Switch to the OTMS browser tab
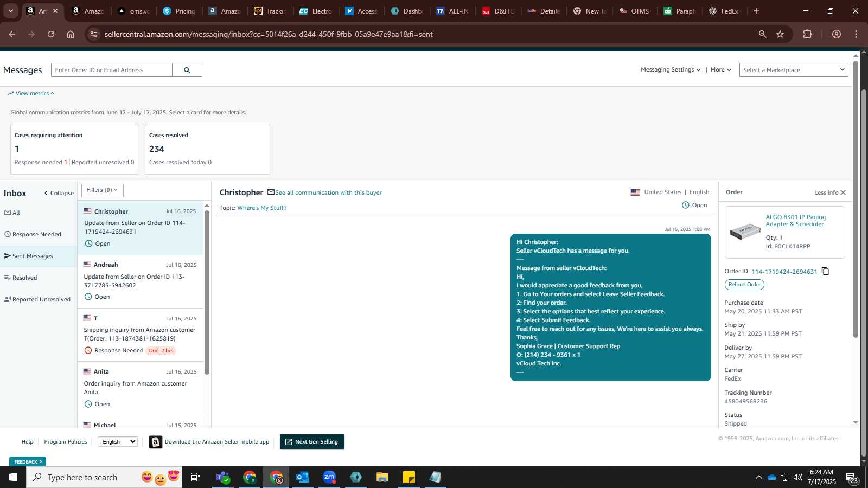The height and width of the screenshot is (488, 868). point(634,11)
